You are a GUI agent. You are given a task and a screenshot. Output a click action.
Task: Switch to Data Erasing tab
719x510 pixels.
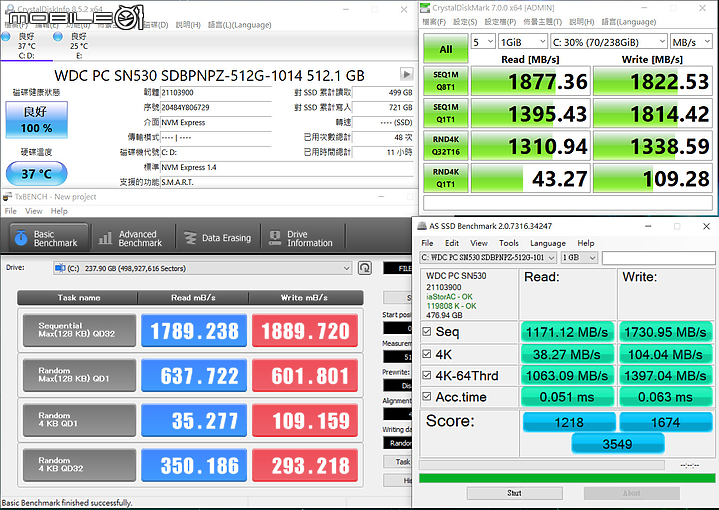tap(218, 238)
